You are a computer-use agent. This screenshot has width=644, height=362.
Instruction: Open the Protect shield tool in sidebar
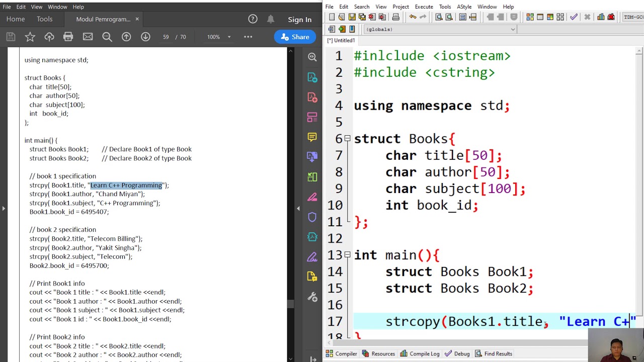(x=312, y=217)
